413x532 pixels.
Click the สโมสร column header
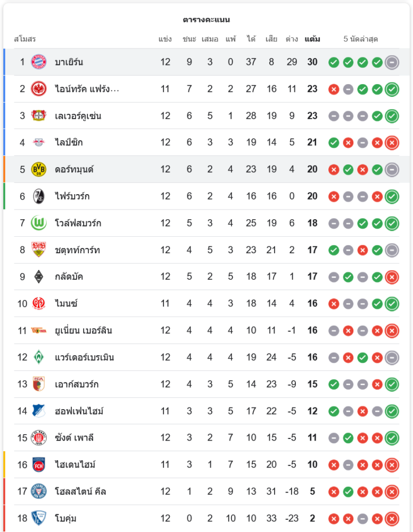pyautogui.click(x=24, y=39)
